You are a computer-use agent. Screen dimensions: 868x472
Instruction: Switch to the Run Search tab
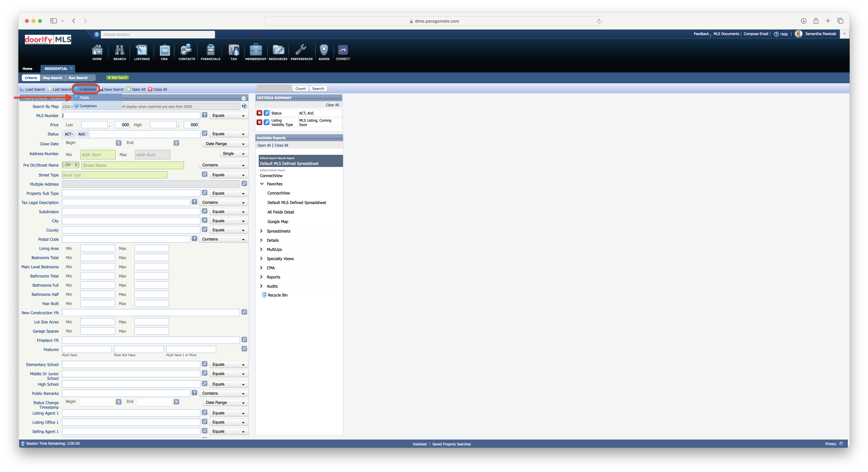[x=78, y=78]
